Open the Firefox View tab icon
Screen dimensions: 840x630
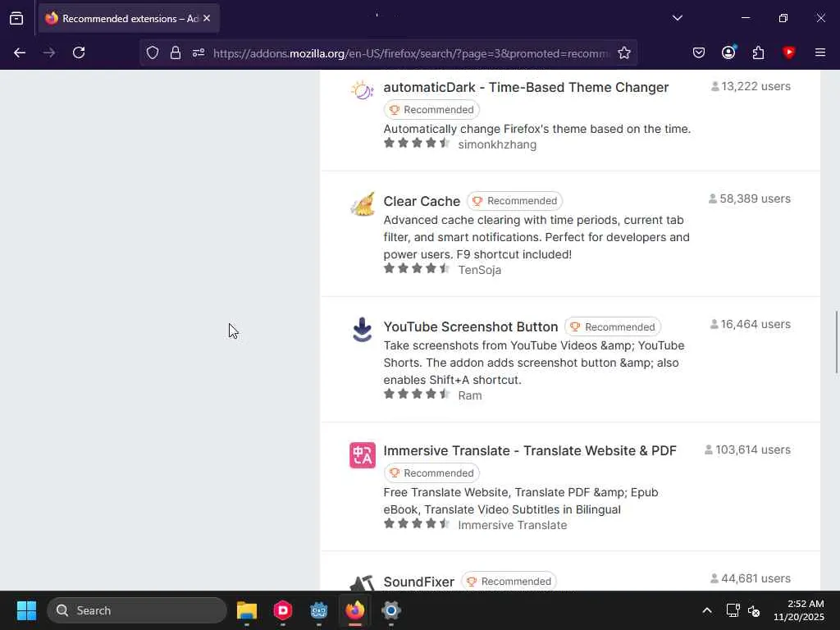[x=16, y=18]
